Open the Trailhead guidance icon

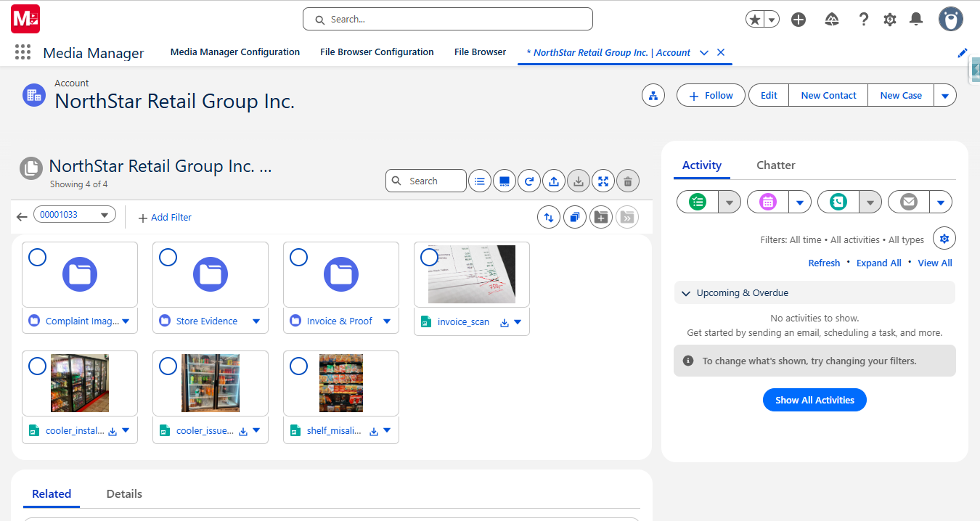coord(833,20)
